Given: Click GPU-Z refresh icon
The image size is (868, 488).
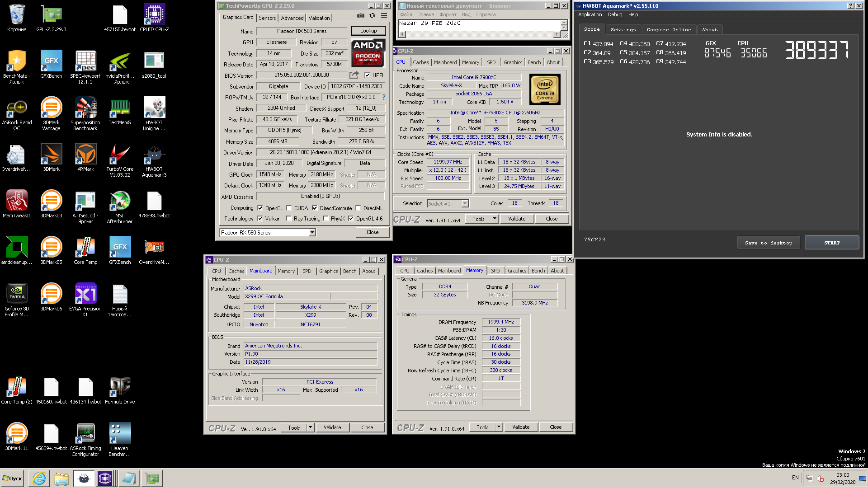Looking at the screenshot, I should tap(372, 15).
